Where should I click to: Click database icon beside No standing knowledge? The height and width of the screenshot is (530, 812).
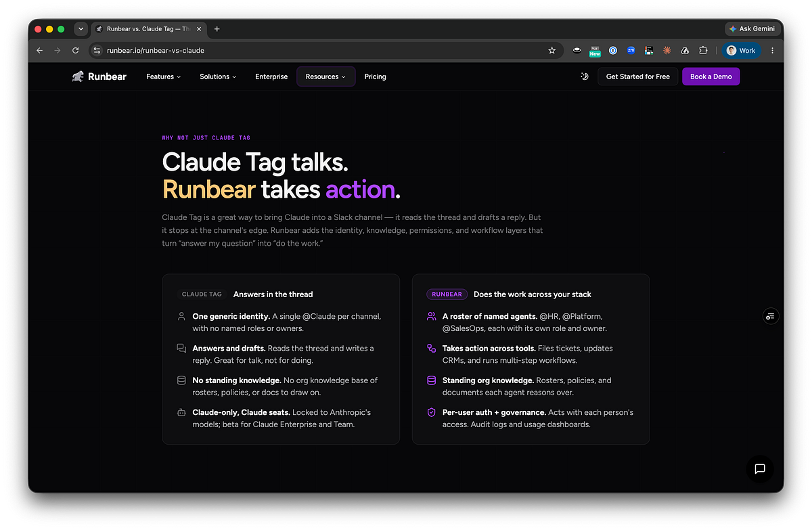click(x=181, y=380)
